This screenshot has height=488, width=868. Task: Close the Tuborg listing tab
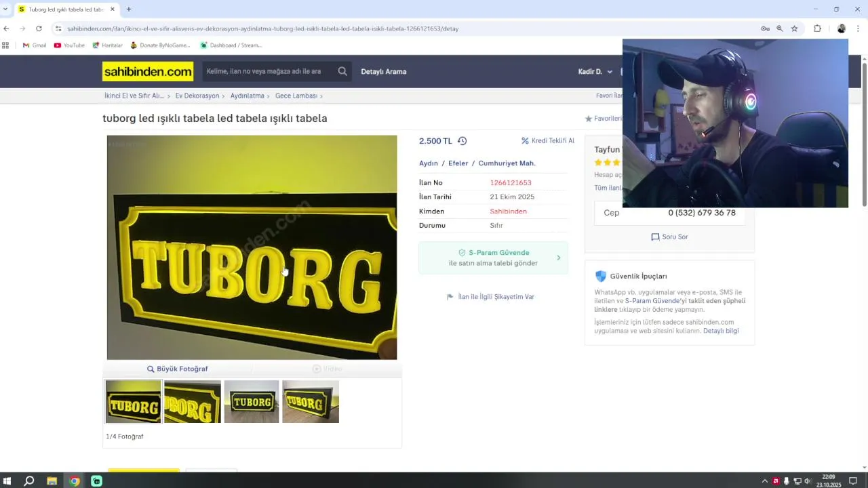(x=113, y=9)
